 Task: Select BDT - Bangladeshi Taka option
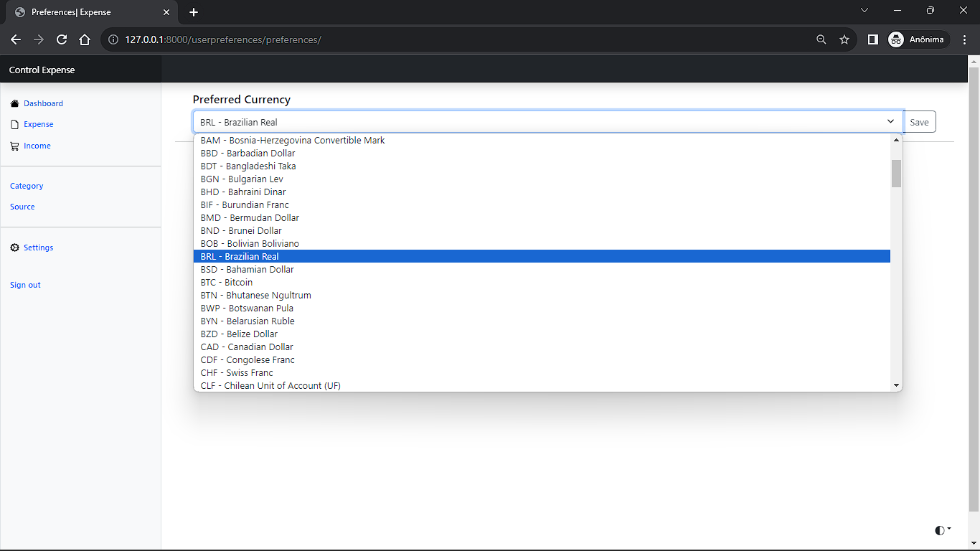542,166
